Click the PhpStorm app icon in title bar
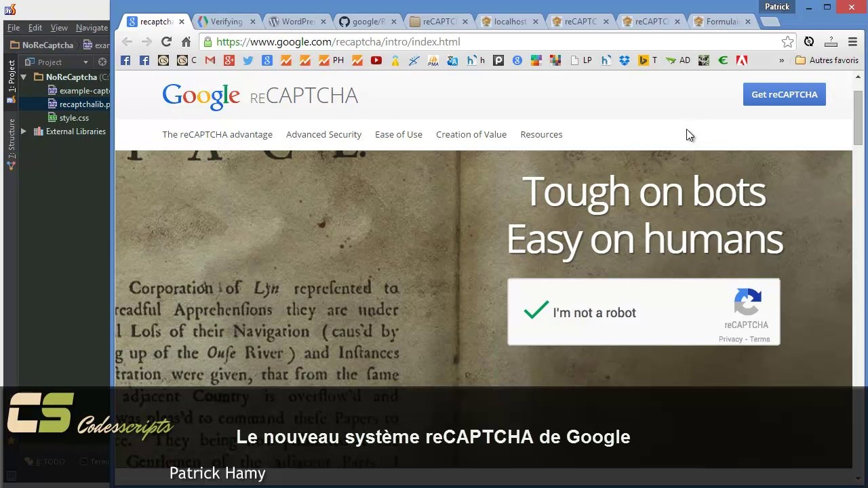This screenshot has width=868, height=488. point(9,9)
